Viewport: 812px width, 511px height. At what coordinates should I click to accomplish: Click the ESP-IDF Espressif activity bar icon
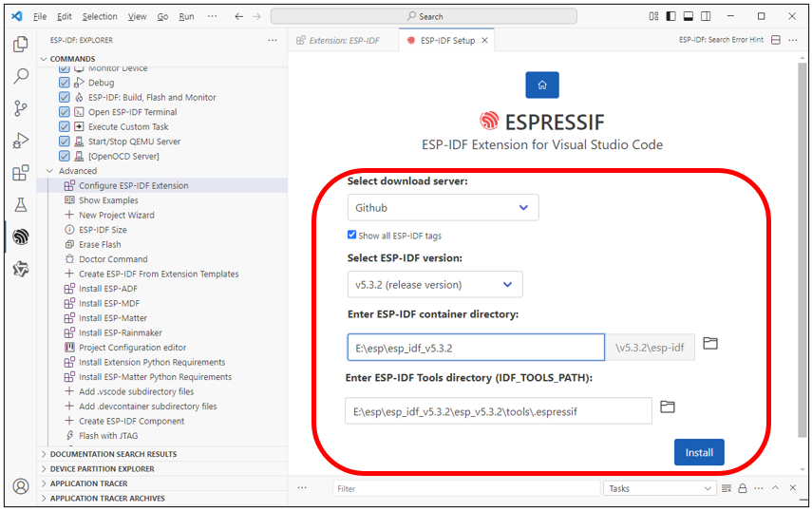21,237
